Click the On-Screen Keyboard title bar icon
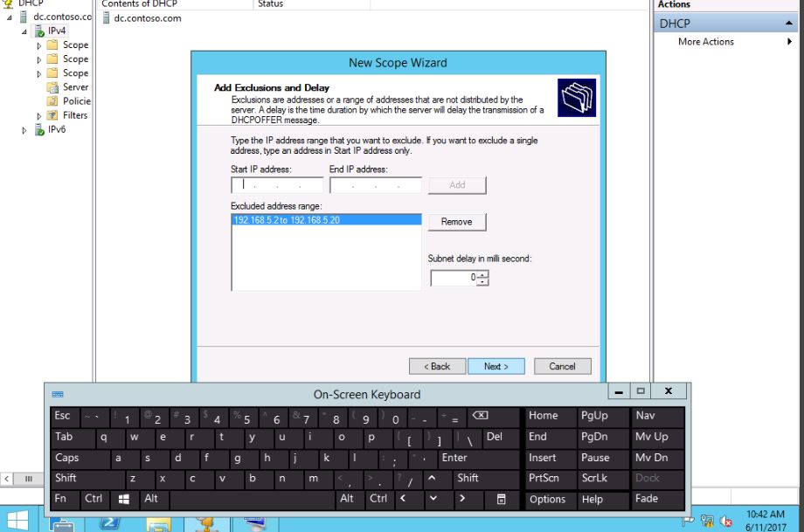The width and height of the screenshot is (804, 532). pyautogui.click(x=58, y=394)
